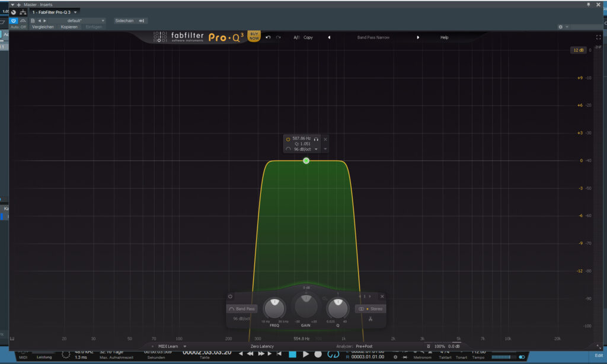Toggle global bypass icon left of 100%
Screen dimensions: 607x364
[428, 347]
